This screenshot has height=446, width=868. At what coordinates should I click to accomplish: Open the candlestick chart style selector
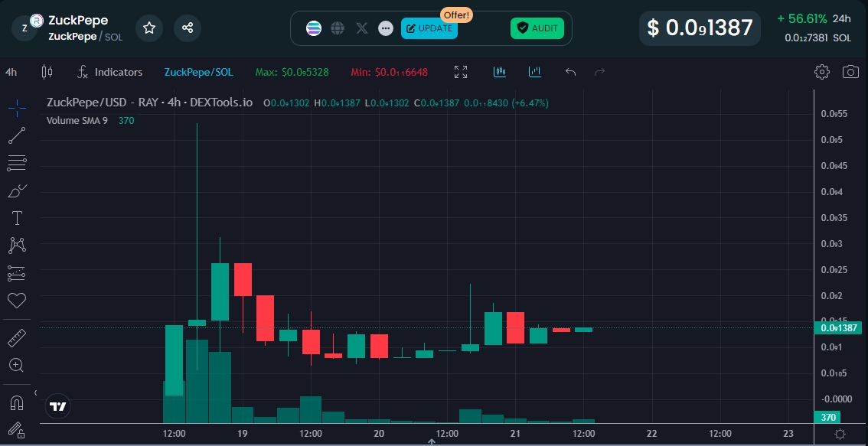[47, 72]
